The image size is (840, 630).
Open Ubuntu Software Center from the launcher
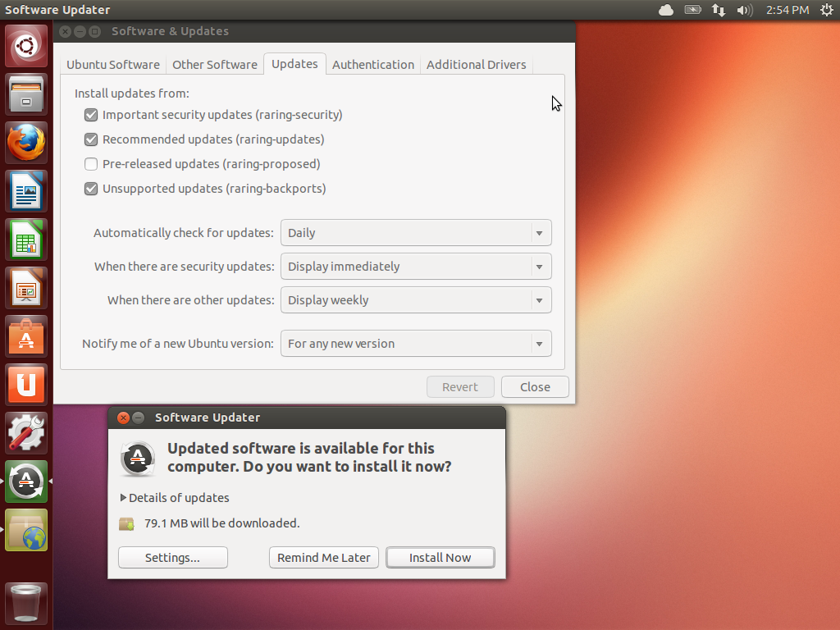point(26,336)
